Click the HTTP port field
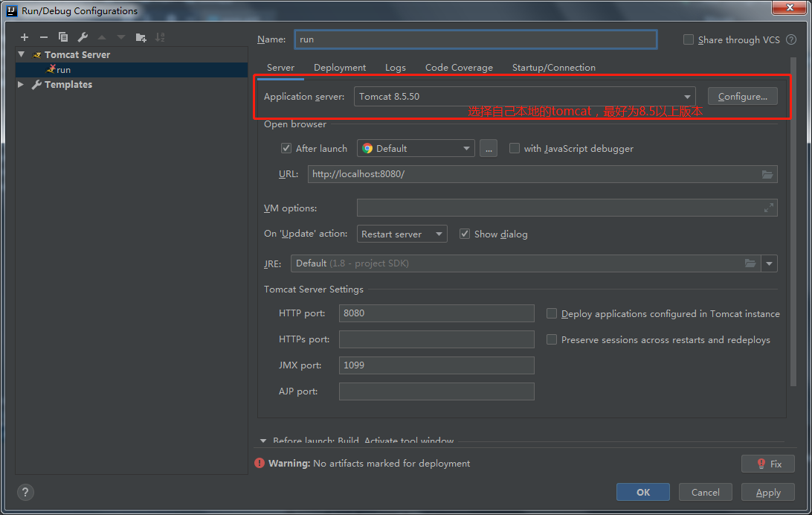 [x=436, y=313]
